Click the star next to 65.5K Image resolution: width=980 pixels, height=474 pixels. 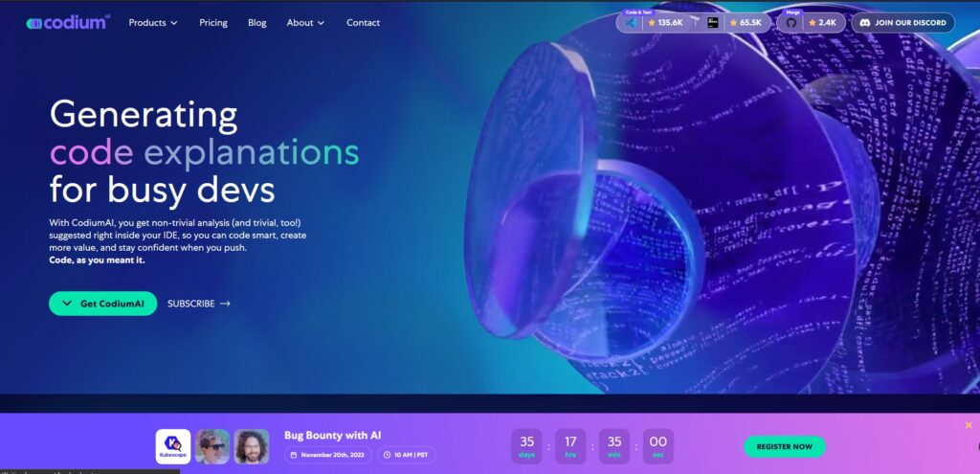click(x=734, y=23)
